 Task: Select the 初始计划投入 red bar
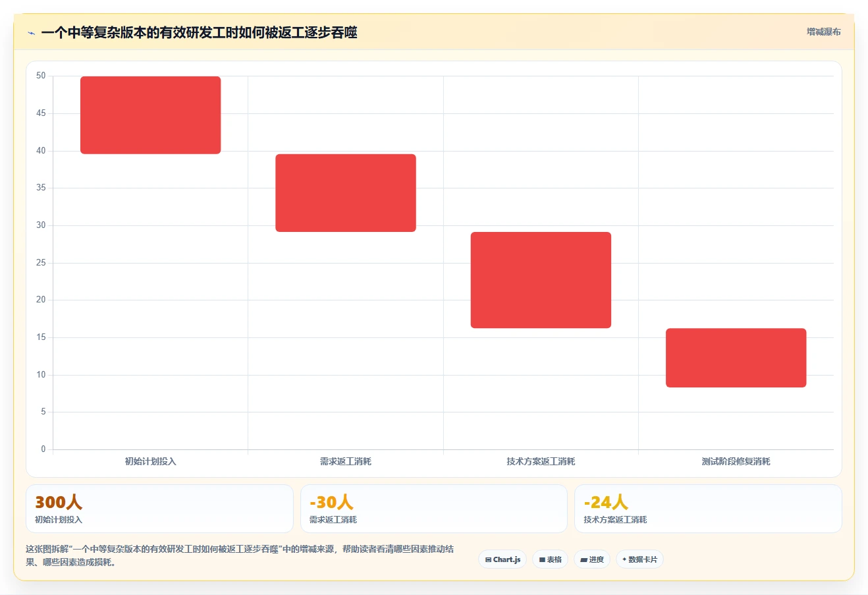[x=151, y=115]
